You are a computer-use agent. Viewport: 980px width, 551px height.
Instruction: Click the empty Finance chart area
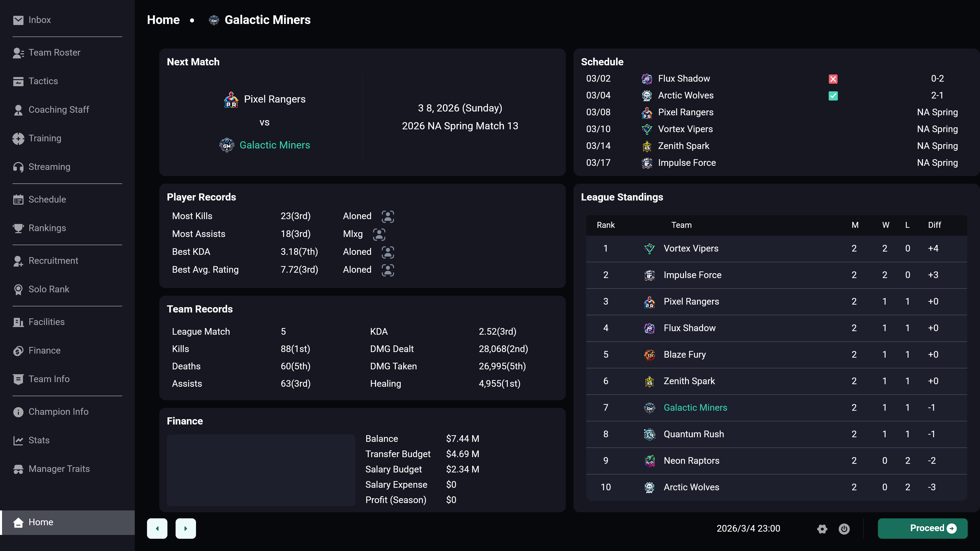click(261, 470)
